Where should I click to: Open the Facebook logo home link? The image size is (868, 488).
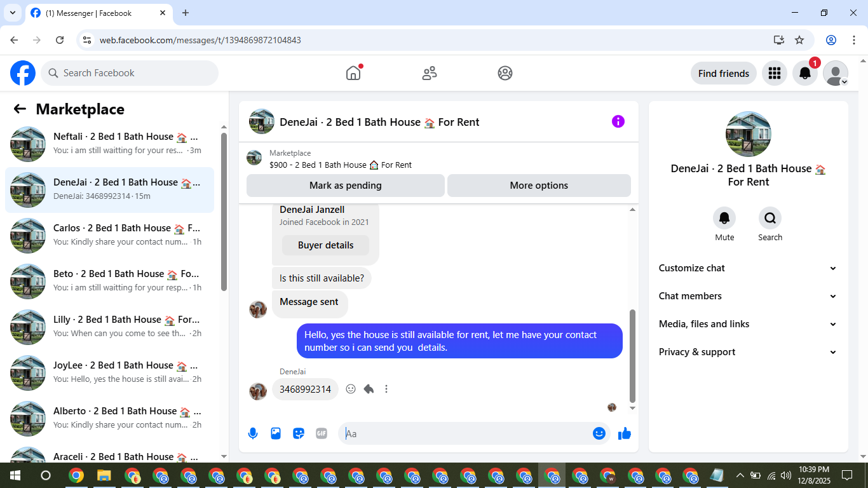23,73
